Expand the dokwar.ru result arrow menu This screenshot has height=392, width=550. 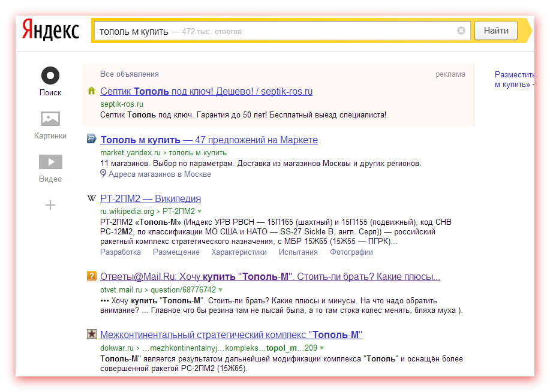click(x=321, y=348)
